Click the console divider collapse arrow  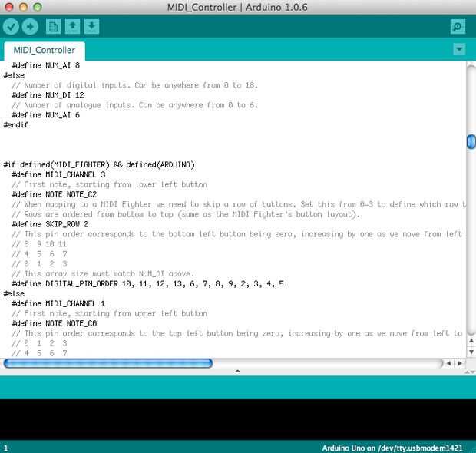coord(238,371)
